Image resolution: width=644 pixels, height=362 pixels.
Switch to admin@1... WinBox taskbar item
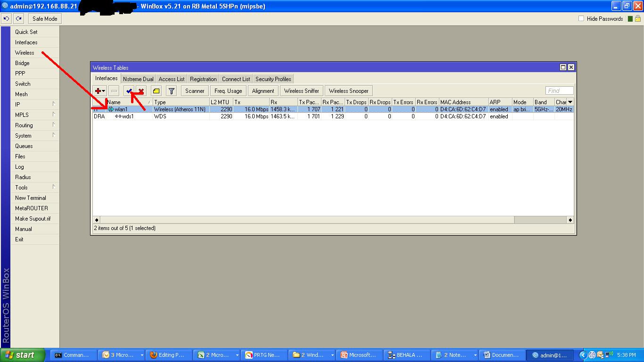tap(550, 355)
